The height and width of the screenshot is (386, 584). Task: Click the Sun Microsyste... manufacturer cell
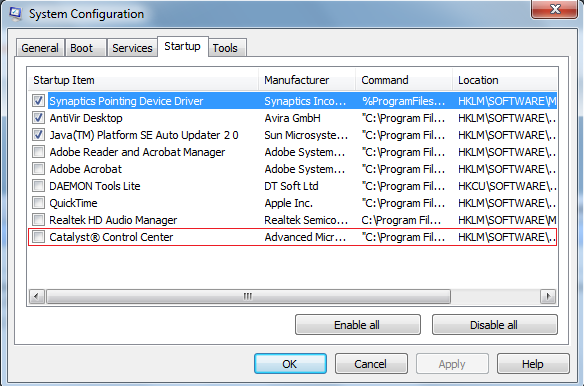pos(306,135)
